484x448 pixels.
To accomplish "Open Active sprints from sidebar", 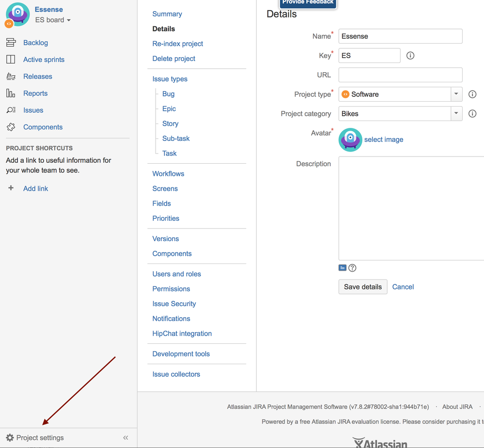I will [x=44, y=60].
